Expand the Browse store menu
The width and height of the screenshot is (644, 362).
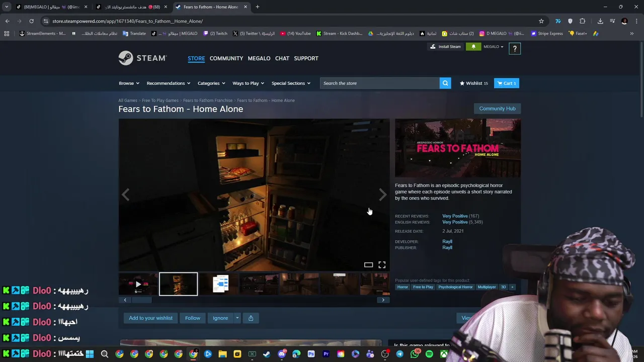(128, 83)
